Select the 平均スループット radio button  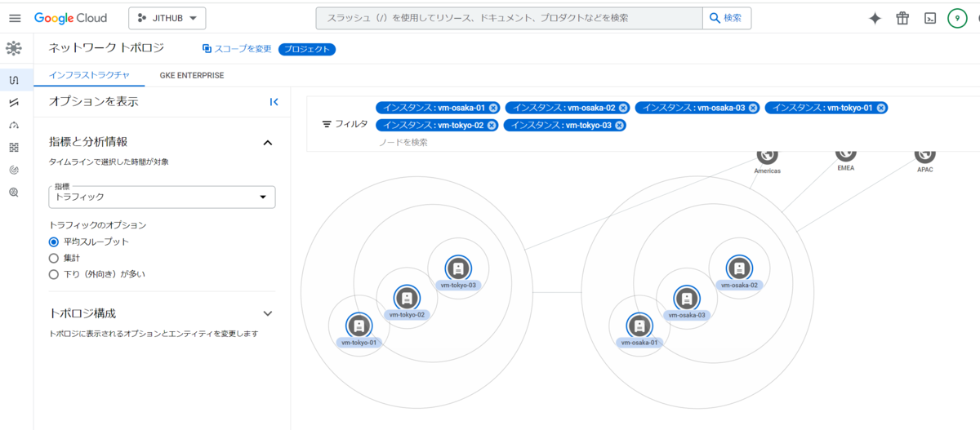pyautogui.click(x=54, y=242)
